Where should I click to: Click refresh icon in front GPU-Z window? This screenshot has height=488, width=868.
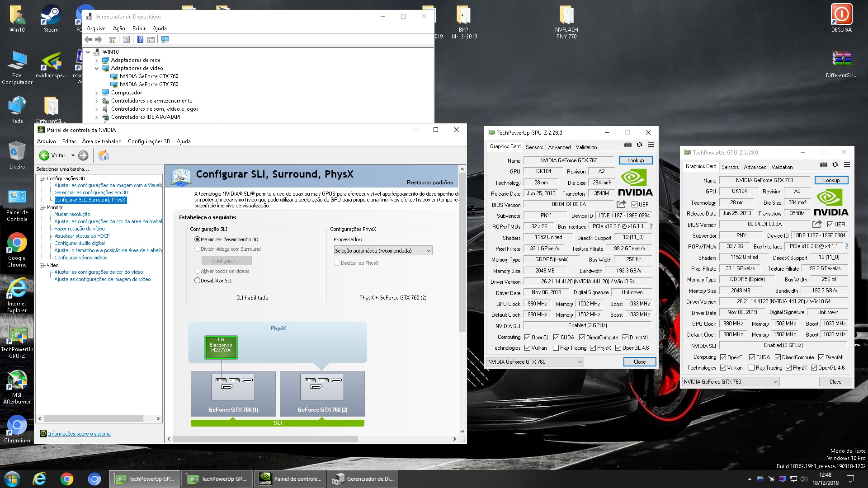click(639, 145)
